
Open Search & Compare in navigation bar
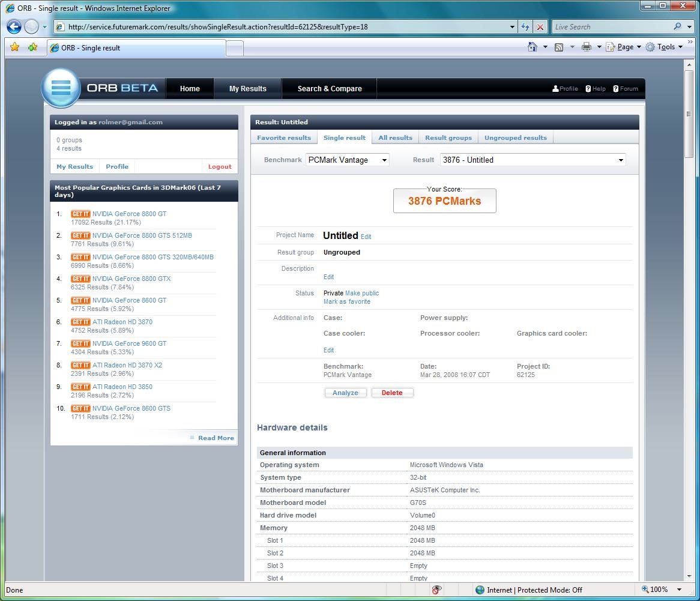click(x=330, y=88)
